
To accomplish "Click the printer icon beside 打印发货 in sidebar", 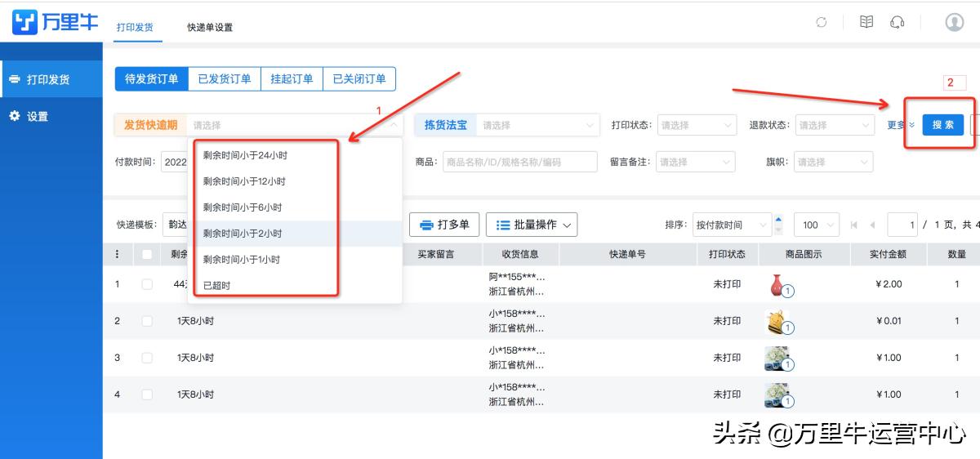I will click(14, 79).
